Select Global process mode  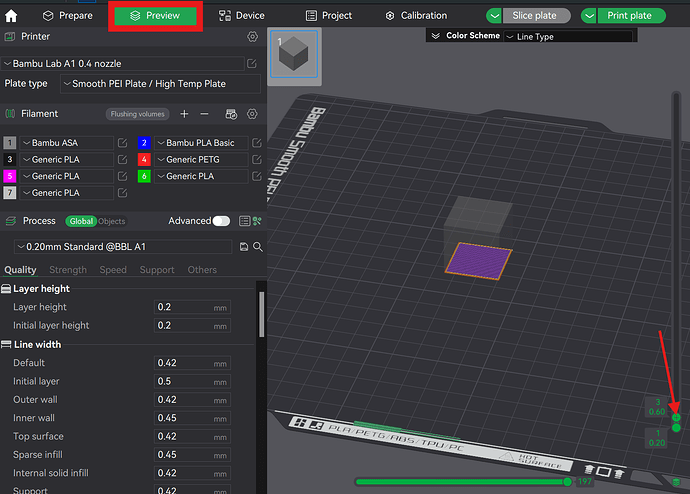[81, 221]
